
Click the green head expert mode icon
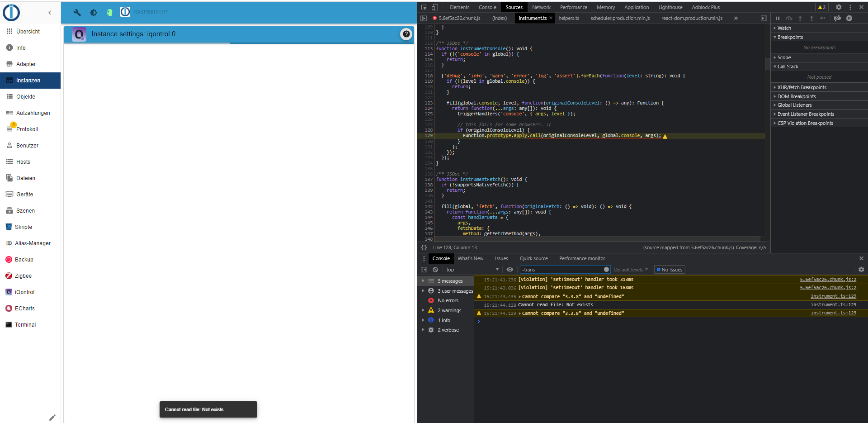tap(109, 13)
